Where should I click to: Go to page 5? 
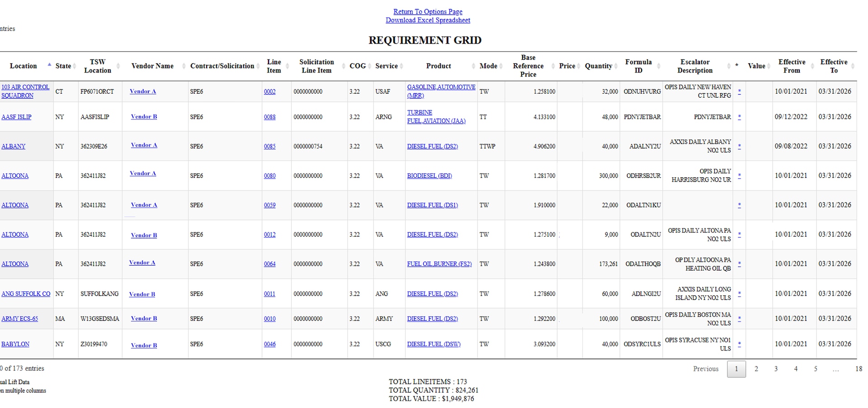(x=816, y=369)
